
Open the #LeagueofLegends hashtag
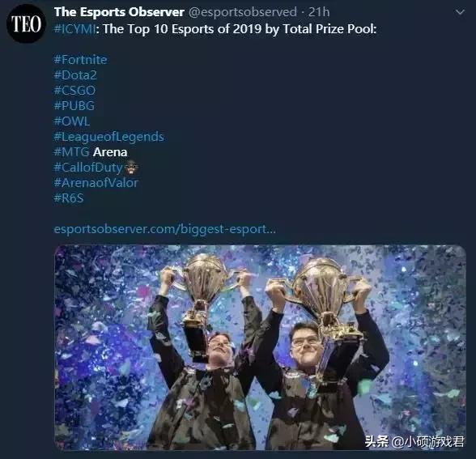[x=109, y=137]
